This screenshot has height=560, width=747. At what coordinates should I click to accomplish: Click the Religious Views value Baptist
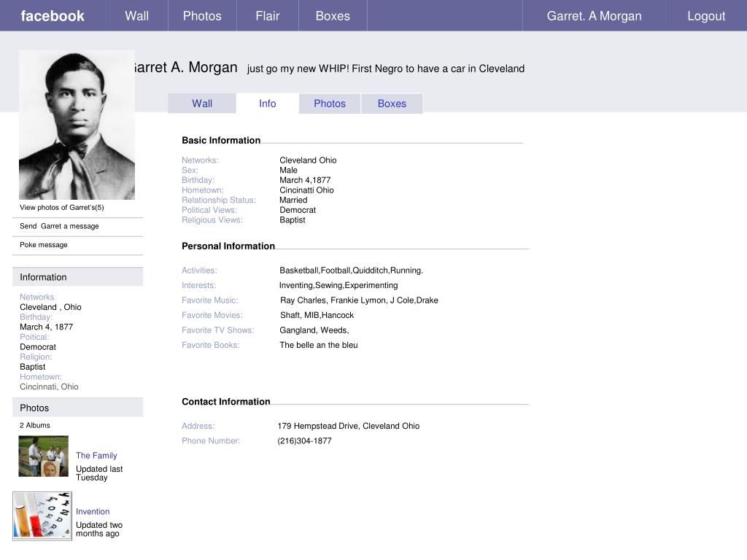point(292,220)
